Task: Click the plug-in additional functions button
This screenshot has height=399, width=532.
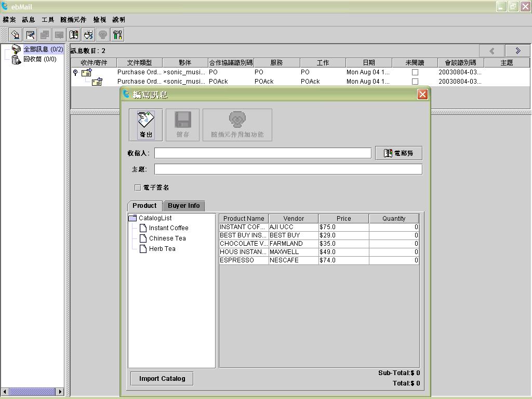Action: (x=237, y=125)
